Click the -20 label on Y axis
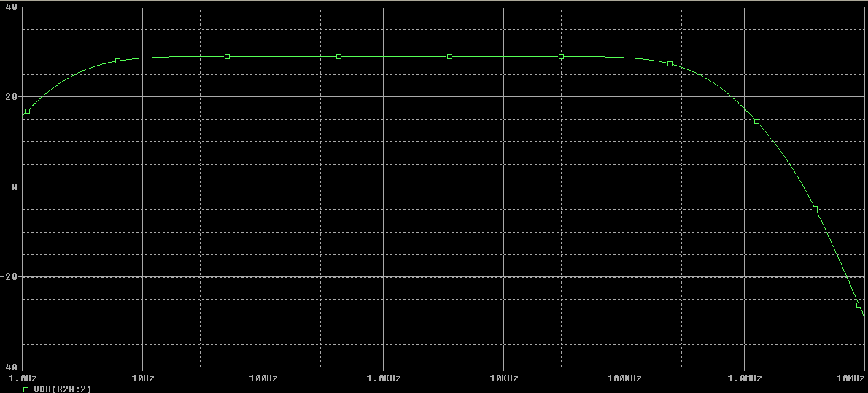Viewport: 868px width, 393px height. 9,277
